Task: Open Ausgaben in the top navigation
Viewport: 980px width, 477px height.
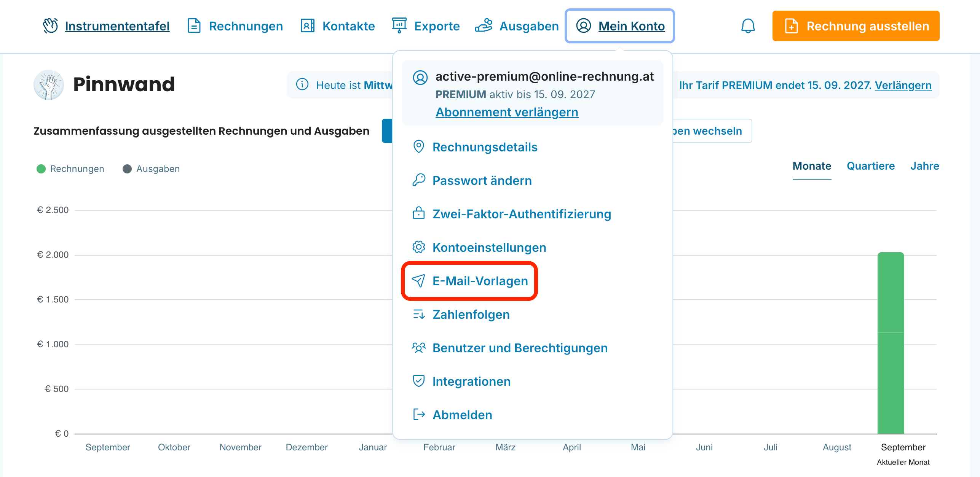Action: coord(529,26)
